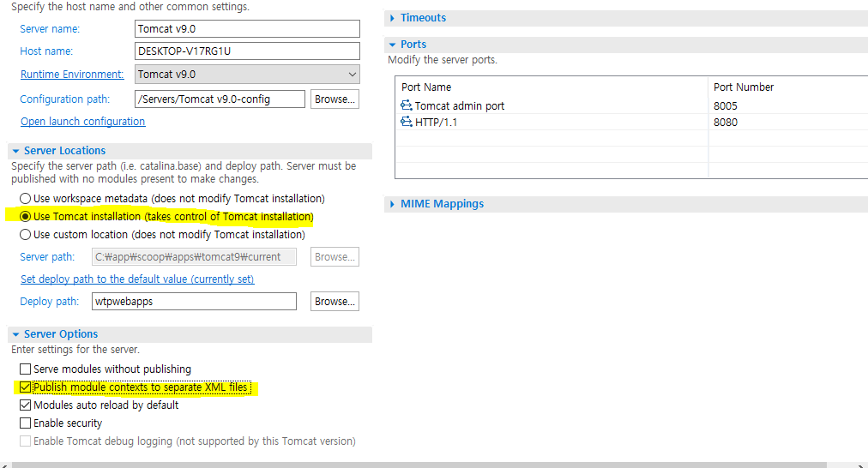Select the 8005 port number cell
Image resolution: width=868 pixels, height=468 pixels.
point(725,105)
